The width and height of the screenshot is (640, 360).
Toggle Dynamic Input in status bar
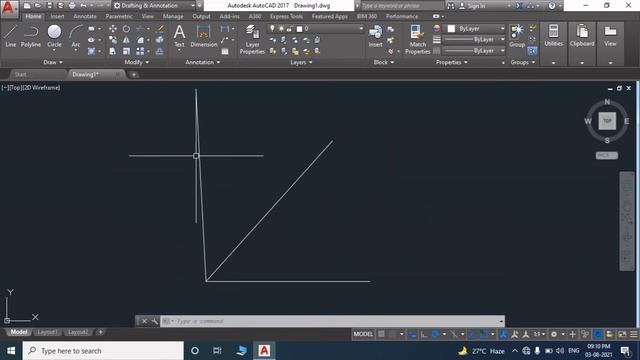pos(413,334)
